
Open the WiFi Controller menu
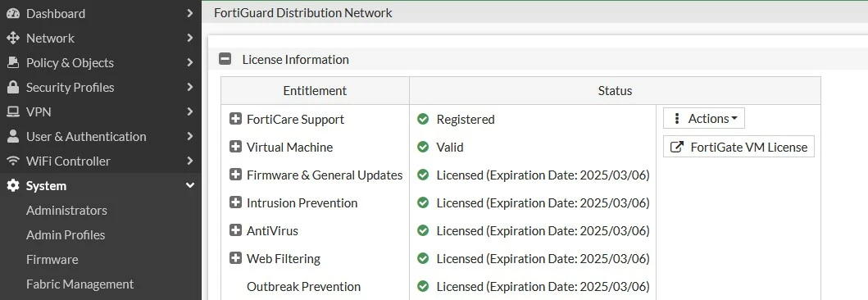point(101,161)
